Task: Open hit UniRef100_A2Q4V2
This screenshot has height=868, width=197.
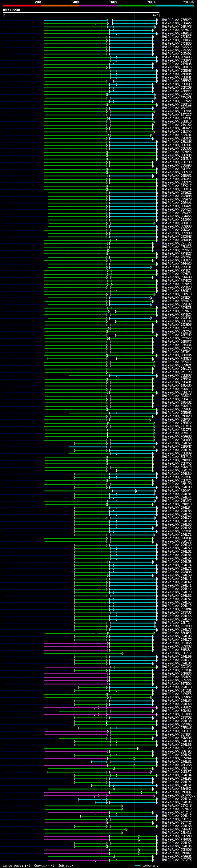Action: pyautogui.click(x=177, y=23)
